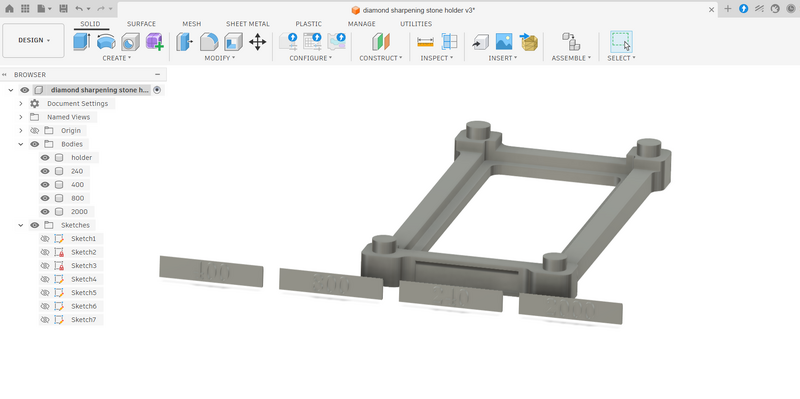Click the Insert Derive icon

[x=480, y=41]
